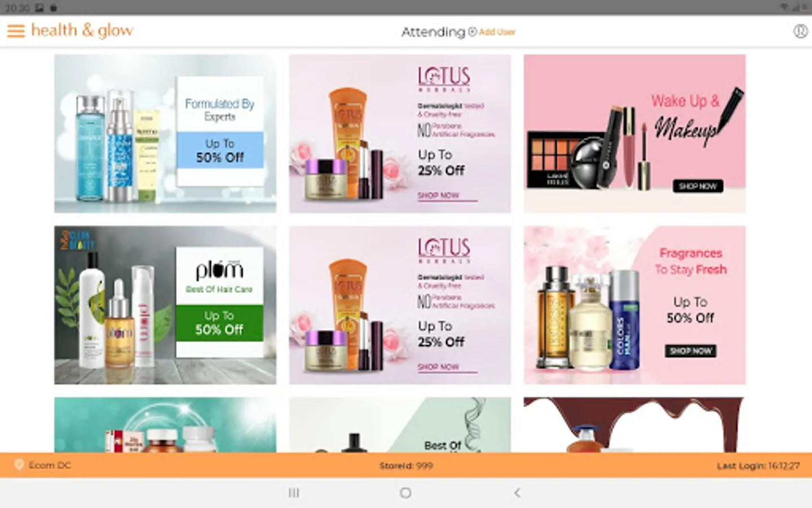
Task: Click Shop Now on Wake Up & Makeup banner
Action: click(698, 186)
